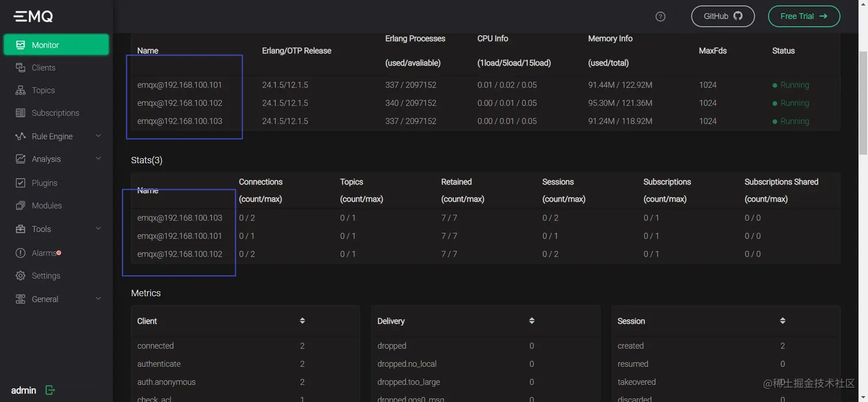Sort the Delivery metrics card
868x402 pixels.
tap(532, 321)
